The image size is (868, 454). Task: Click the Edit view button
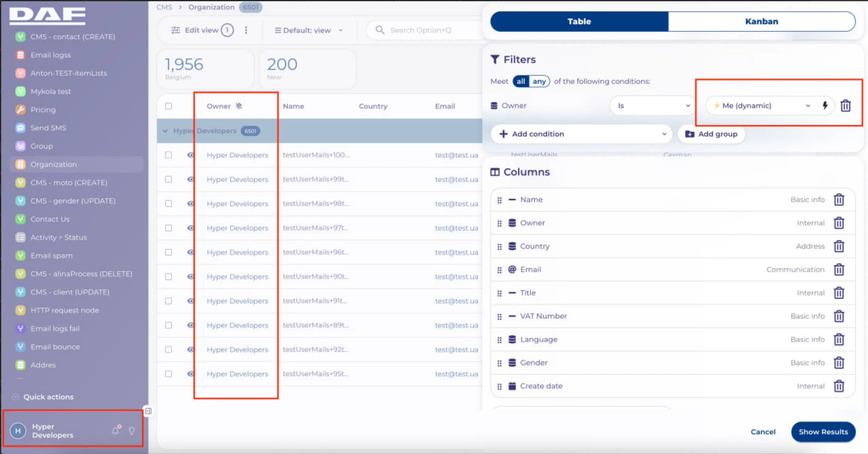pos(202,30)
